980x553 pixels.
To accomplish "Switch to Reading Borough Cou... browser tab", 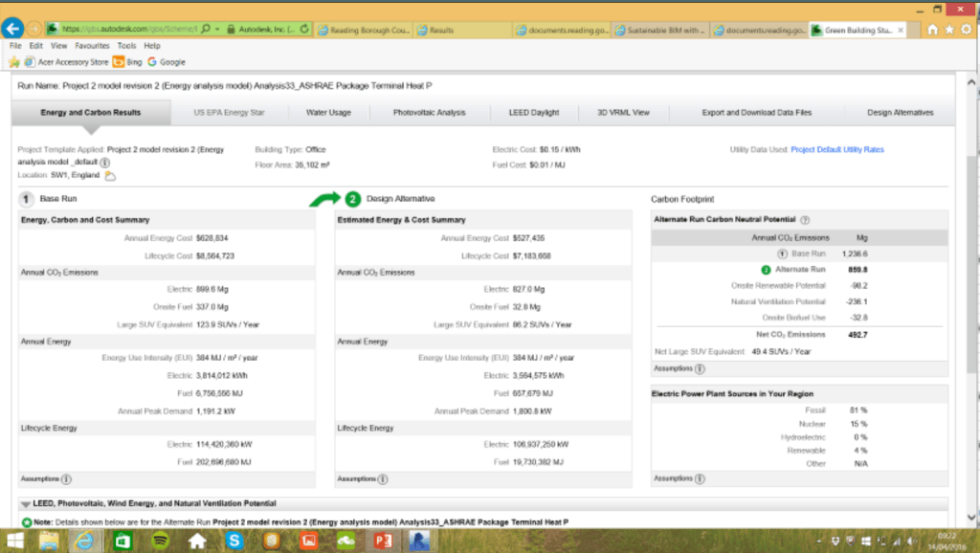I will (x=363, y=30).
